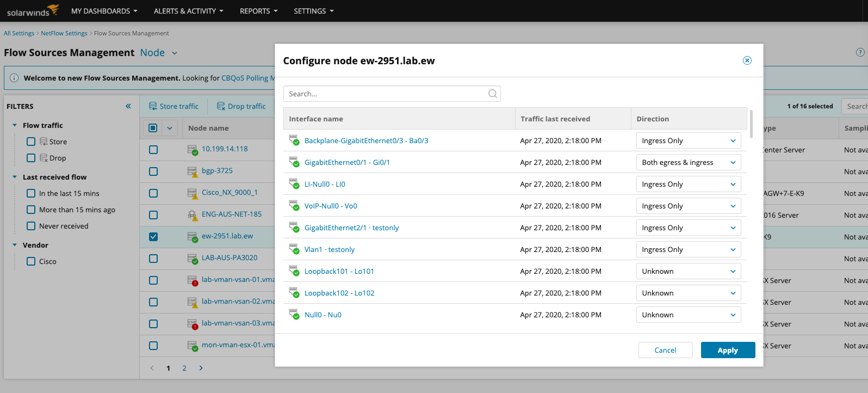Enable the Never received filter
Viewport: 868px width, 393px height.
pyautogui.click(x=31, y=226)
